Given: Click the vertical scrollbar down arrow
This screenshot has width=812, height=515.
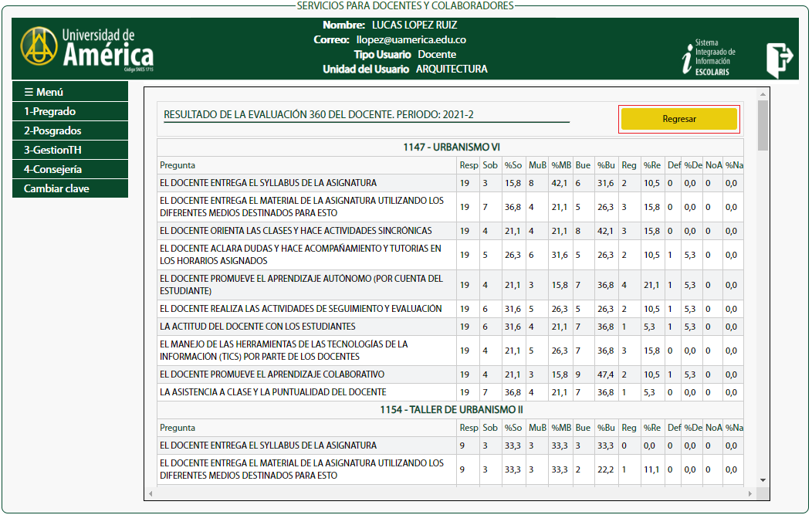Looking at the screenshot, I should pyautogui.click(x=763, y=480).
